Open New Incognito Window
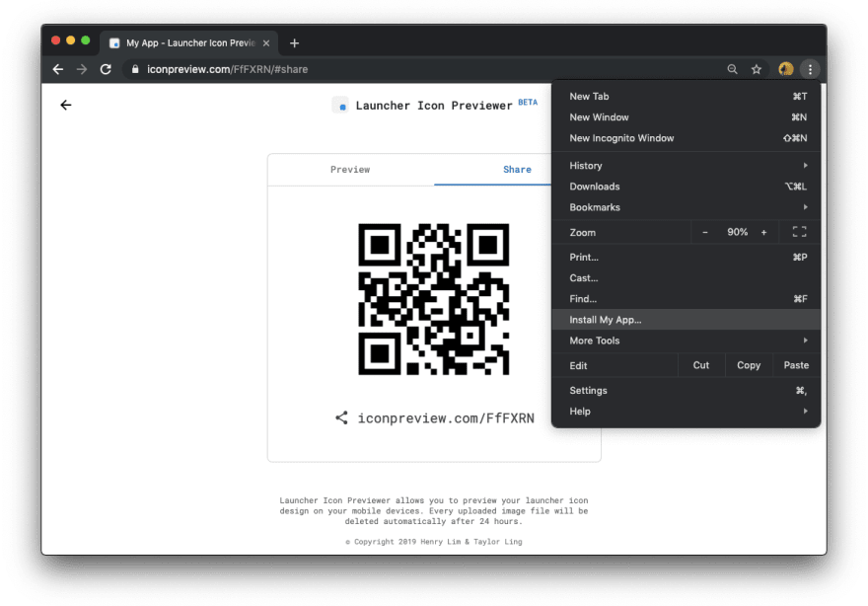Viewport: 868px width, 606px height. 687,138
